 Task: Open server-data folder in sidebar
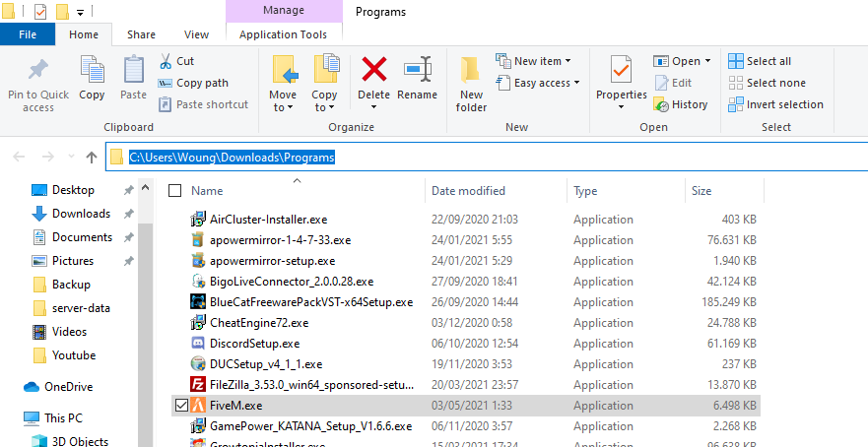point(81,308)
